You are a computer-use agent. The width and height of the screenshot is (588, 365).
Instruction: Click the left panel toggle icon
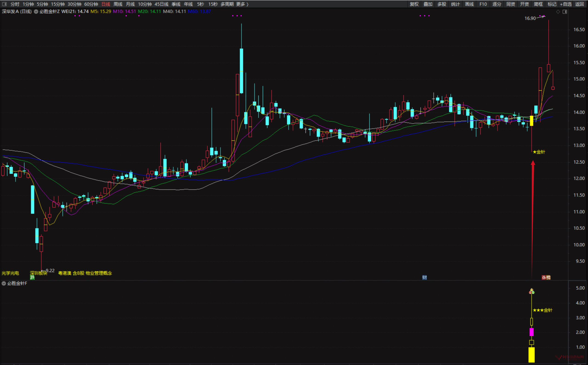point(5,4)
